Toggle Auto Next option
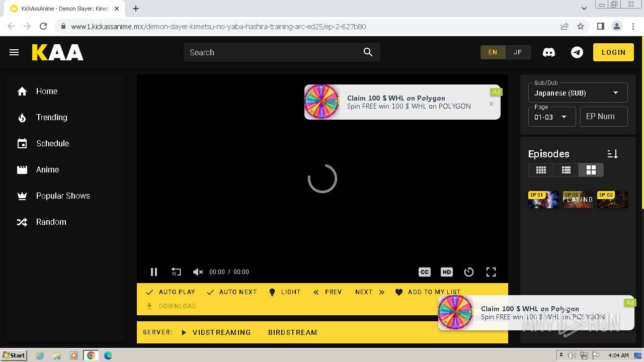Viewport: 644px width, 362px height. point(232,292)
